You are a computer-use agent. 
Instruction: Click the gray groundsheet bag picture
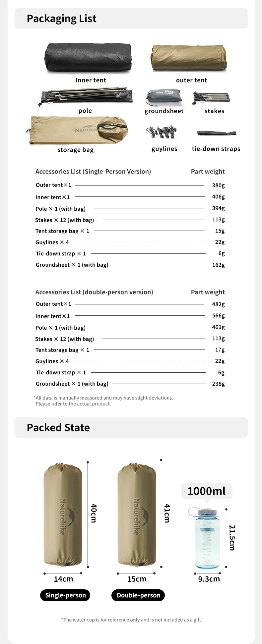tap(164, 97)
